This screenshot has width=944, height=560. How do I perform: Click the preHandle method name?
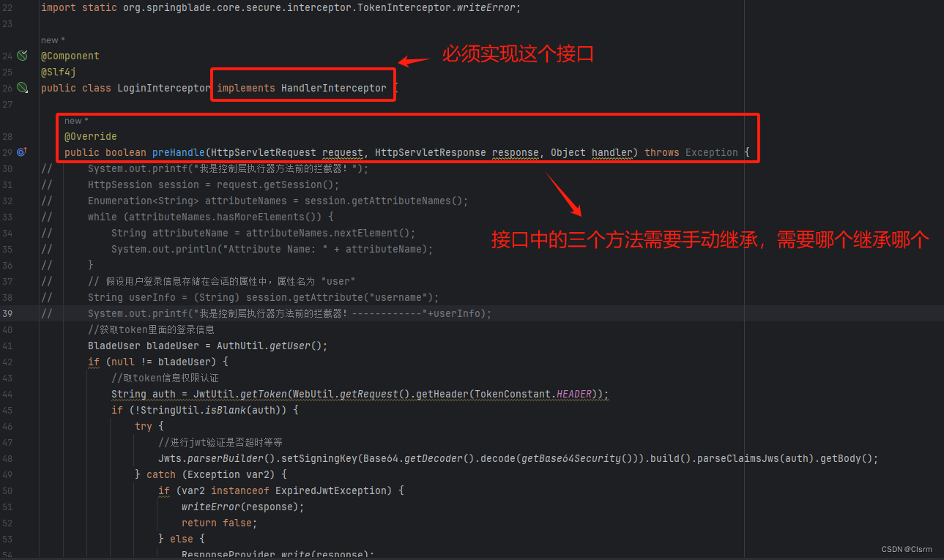coord(179,152)
